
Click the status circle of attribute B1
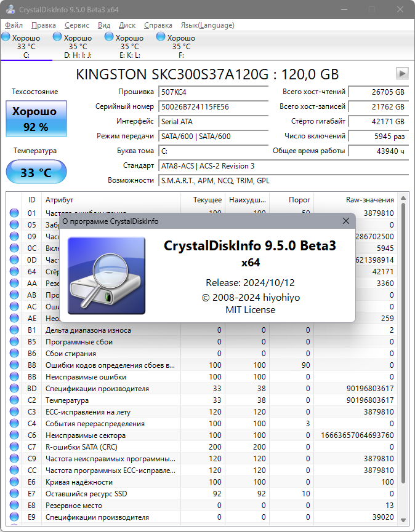coord(14,330)
